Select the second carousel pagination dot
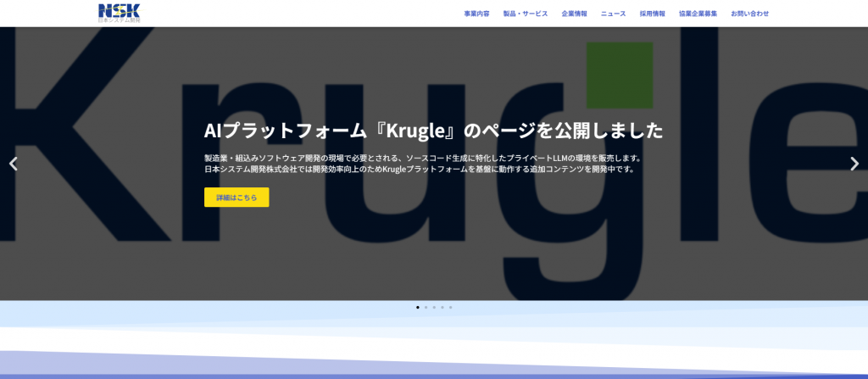Screen dimensions: 868x379 426,307
